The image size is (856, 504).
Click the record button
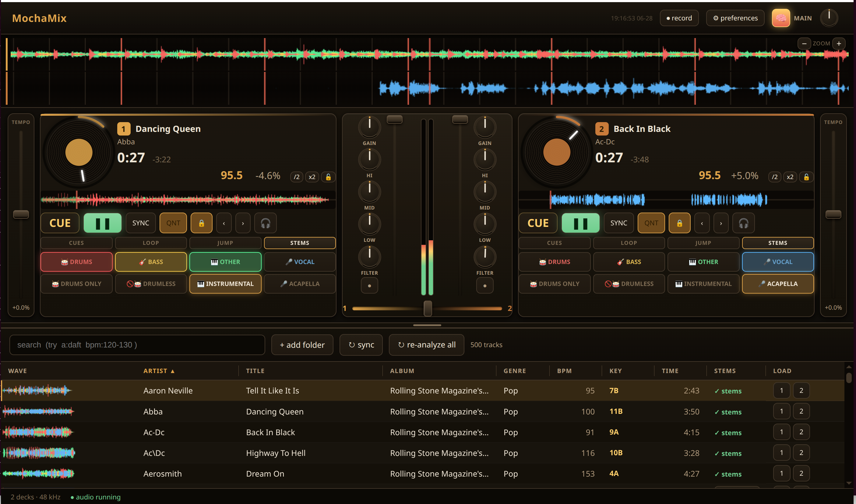point(679,18)
